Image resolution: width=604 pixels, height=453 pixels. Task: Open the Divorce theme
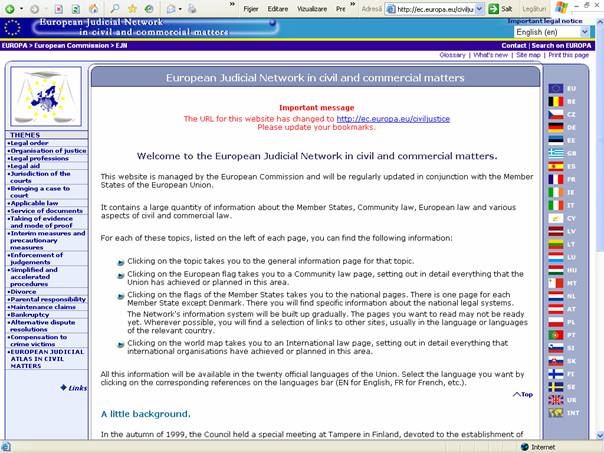point(23,292)
